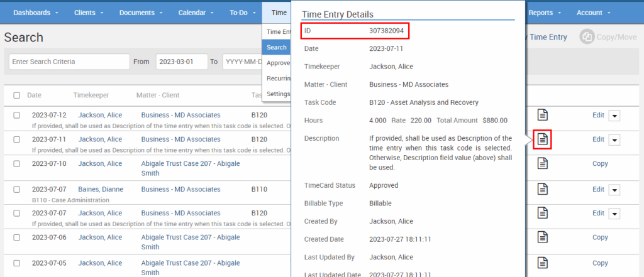Focus the Enter Search Criteria field
644x277 pixels.
point(69,62)
